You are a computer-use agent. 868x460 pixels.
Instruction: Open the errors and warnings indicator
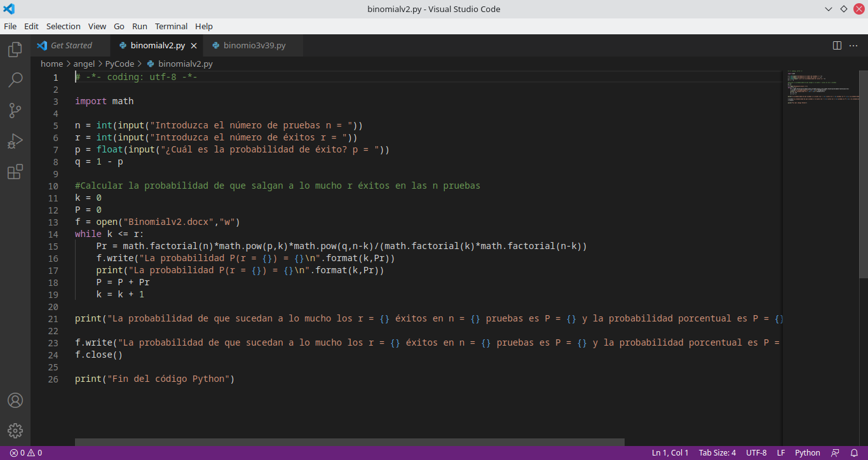coord(26,453)
